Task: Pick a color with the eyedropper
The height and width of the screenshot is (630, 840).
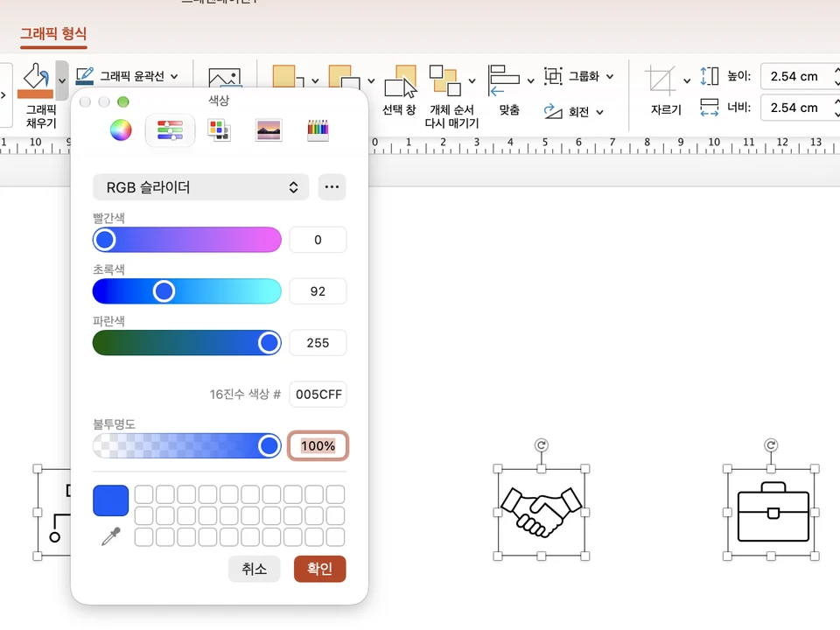Action: tap(111, 536)
